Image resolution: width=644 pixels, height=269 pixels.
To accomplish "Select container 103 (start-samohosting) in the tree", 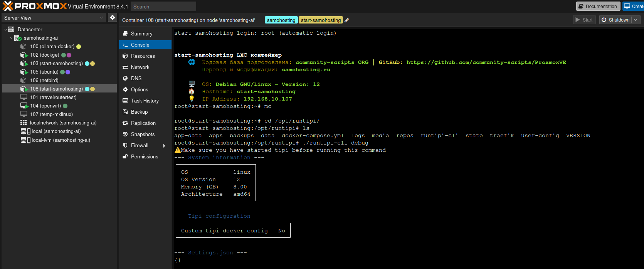I will pyautogui.click(x=59, y=63).
